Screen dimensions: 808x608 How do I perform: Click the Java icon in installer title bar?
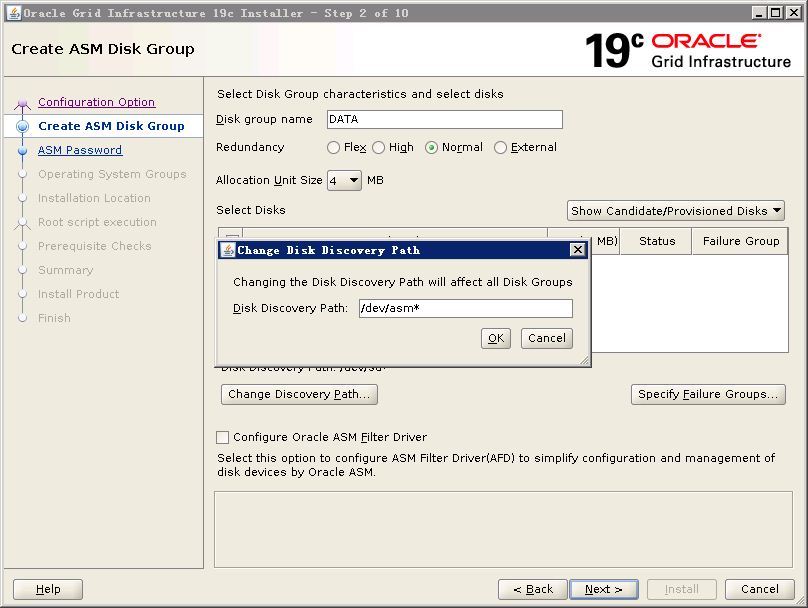14,13
